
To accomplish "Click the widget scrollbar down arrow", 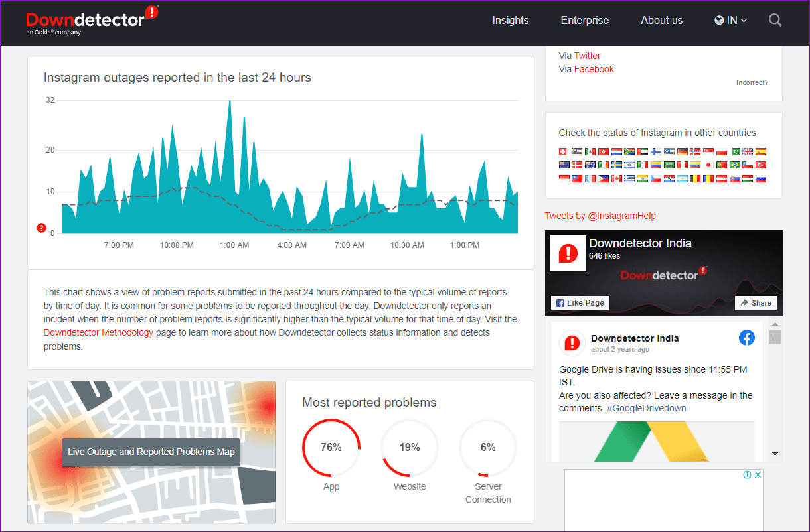I will [x=775, y=454].
